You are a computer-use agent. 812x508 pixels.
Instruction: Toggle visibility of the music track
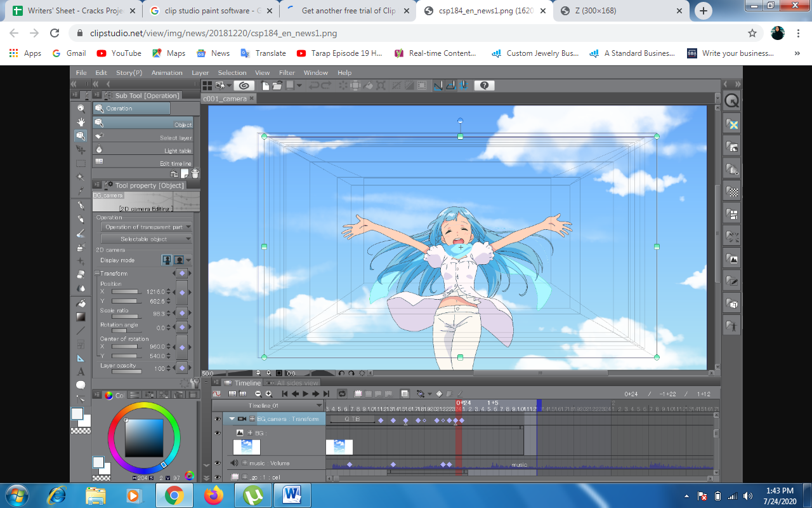point(218,464)
